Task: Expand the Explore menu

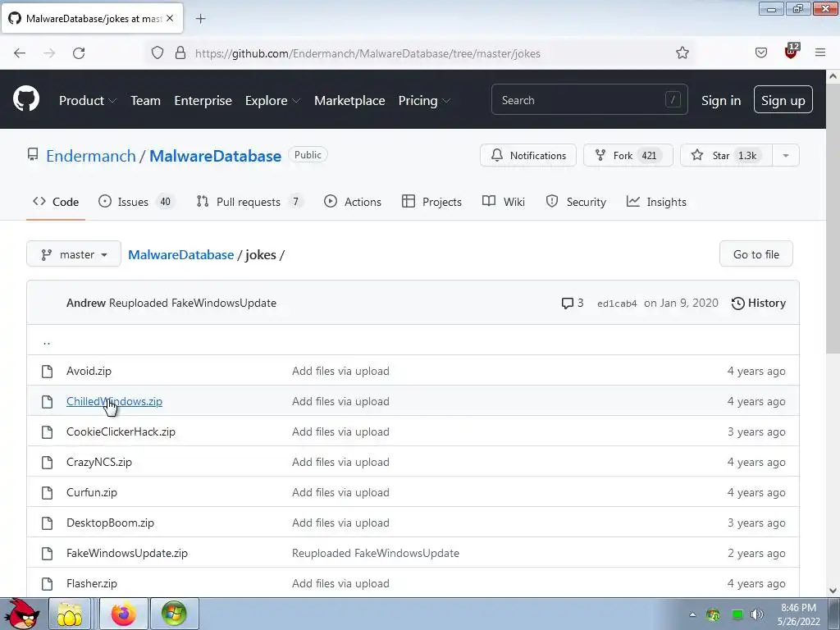Action: click(x=272, y=101)
